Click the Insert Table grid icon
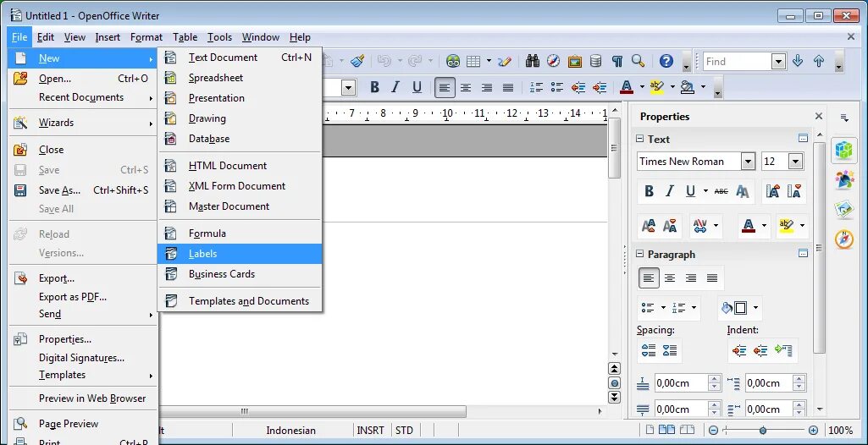Screen dimensions: 868x445 [x=473, y=61]
